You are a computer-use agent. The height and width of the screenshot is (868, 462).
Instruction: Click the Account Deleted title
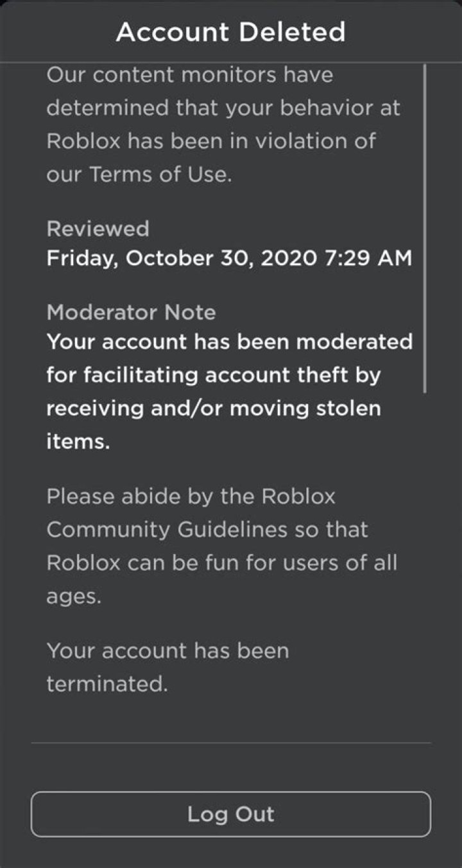point(231,31)
